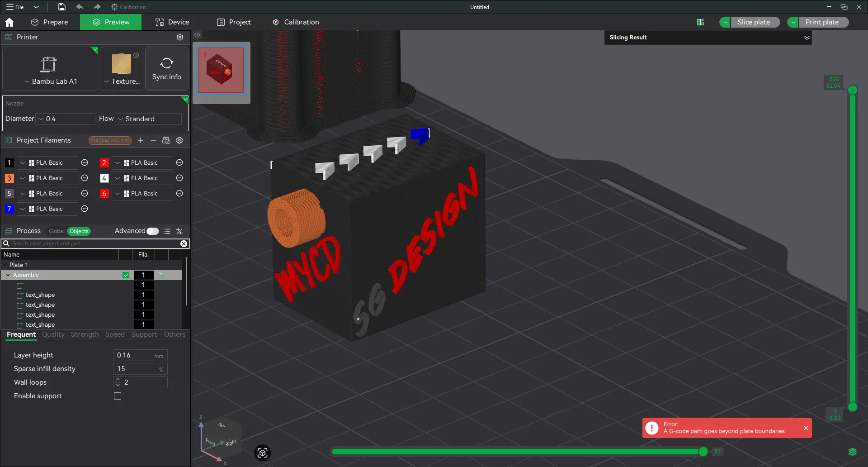Click Sync info button

pos(167,69)
